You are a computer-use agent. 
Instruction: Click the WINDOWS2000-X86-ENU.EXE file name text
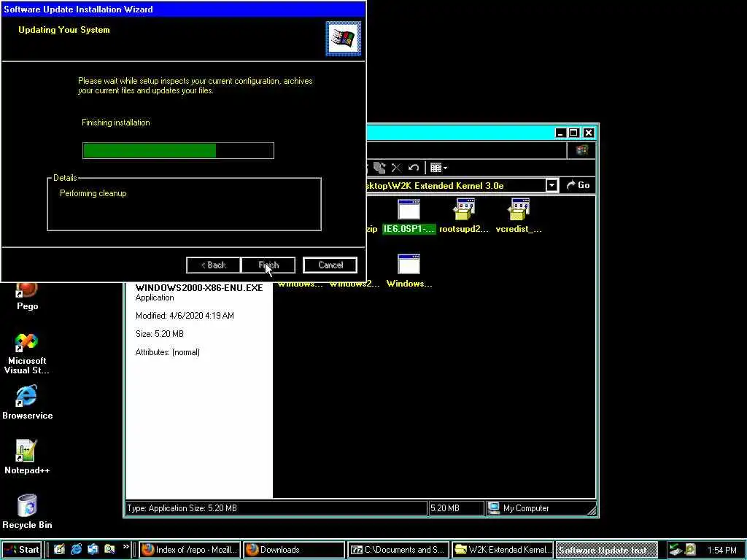(199, 287)
